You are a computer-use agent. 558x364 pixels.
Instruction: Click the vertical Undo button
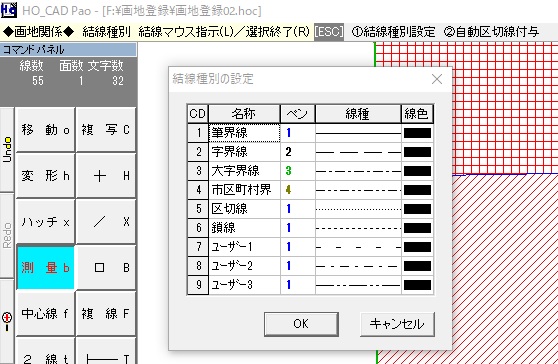coord(7,150)
